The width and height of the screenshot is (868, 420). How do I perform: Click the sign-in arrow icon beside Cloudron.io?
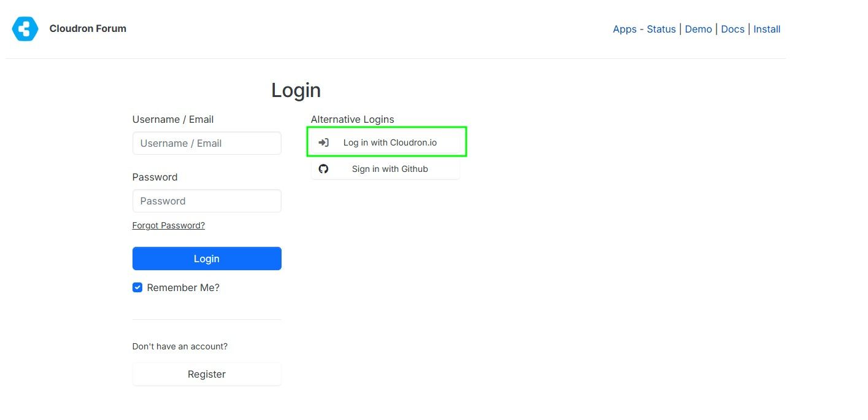(x=323, y=142)
